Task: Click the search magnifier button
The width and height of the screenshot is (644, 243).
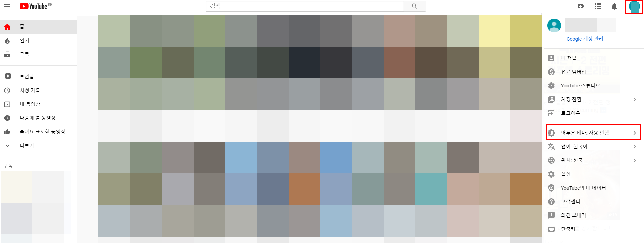Action: coord(415,6)
